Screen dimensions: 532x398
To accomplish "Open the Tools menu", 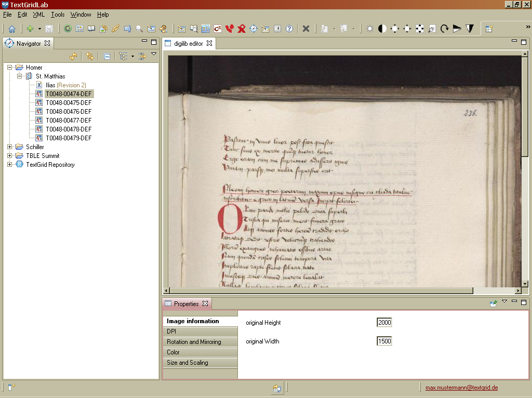I will [x=58, y=15].
